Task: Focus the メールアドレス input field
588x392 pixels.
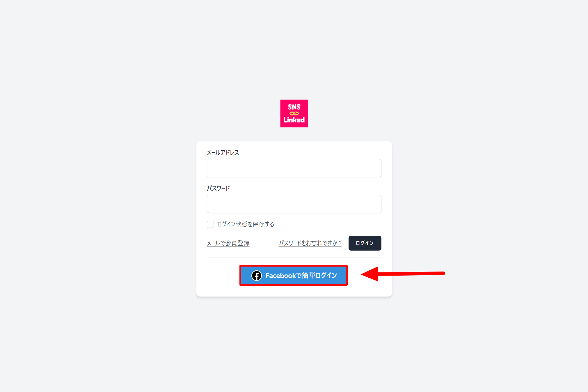Action: click(x=294, y=168)
